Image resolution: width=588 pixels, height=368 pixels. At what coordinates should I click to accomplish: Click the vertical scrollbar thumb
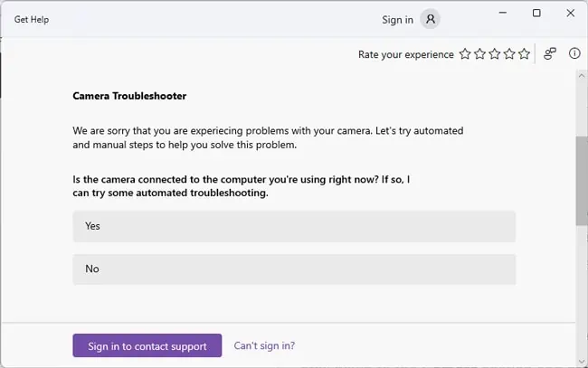[581, 181]
